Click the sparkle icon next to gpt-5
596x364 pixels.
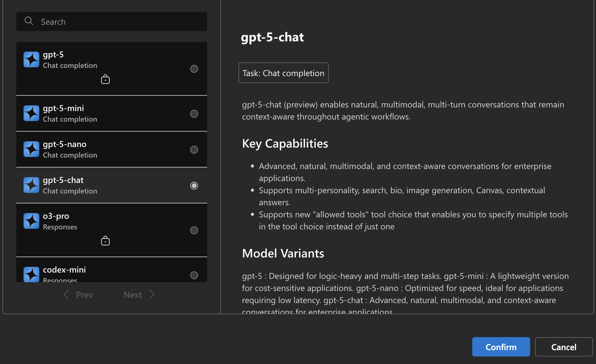click(31, 59)
